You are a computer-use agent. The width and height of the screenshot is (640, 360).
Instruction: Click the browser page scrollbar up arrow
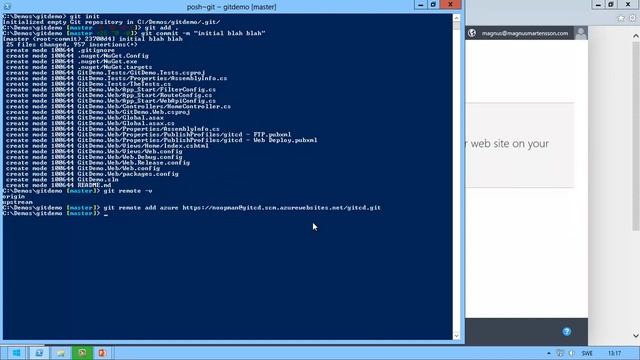636,36
